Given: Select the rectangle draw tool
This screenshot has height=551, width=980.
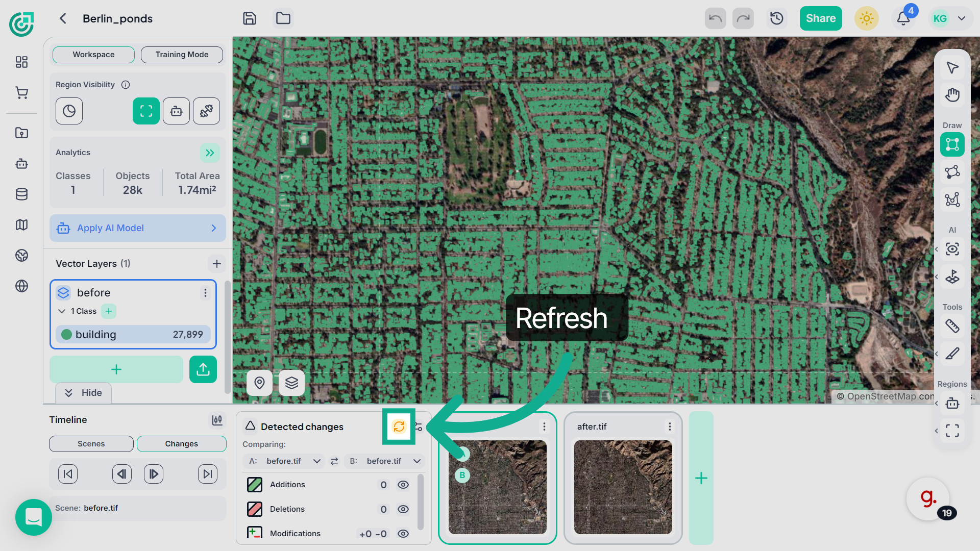Looking at the screenshot, I should pos(952,144).
